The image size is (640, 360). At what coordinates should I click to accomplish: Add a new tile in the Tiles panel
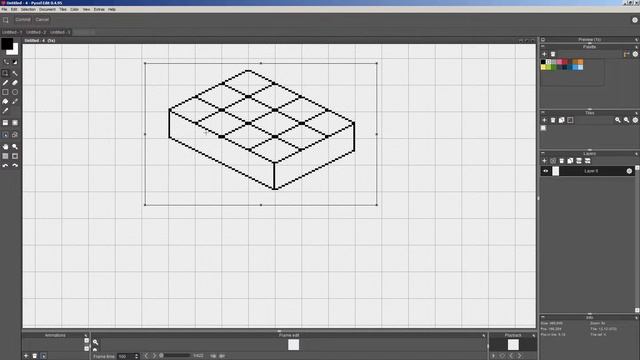(x=544, y=120)
